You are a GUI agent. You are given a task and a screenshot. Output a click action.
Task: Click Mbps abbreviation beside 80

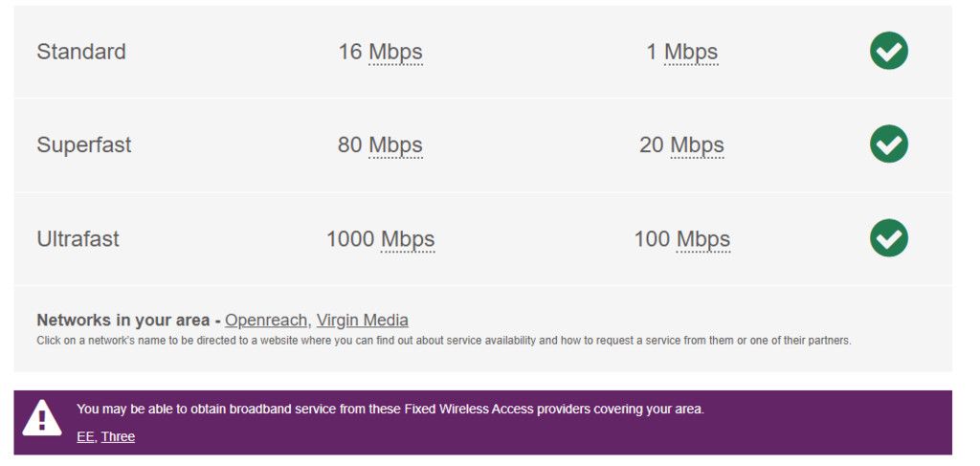(395, 145)
